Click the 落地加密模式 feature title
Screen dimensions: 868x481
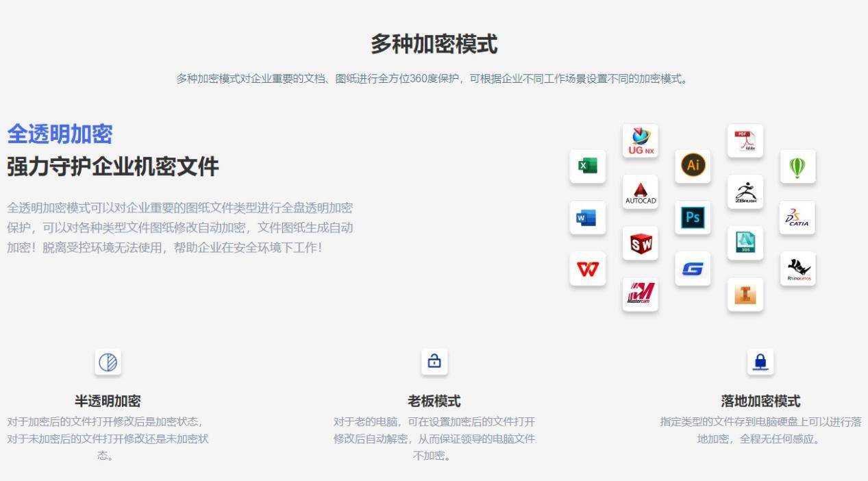point(760,402)
